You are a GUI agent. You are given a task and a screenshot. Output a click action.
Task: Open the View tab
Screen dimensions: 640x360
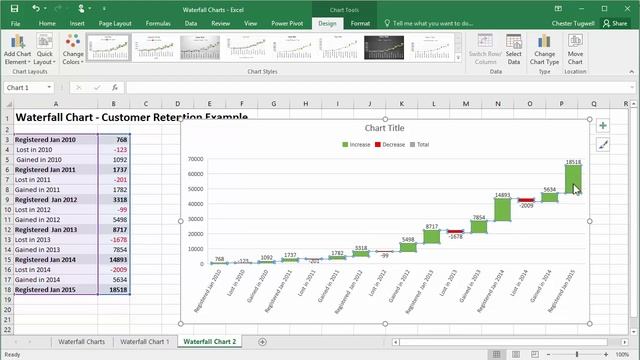coord(251,24)
